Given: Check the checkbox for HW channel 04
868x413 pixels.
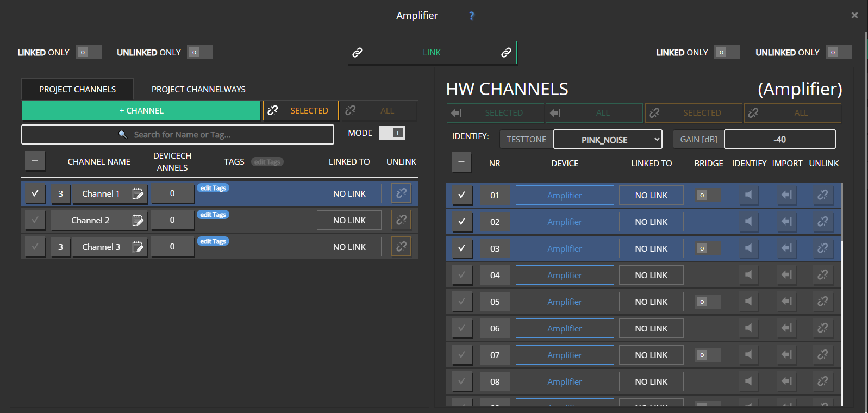Looking at the screenshot, I should click(461, 275).
